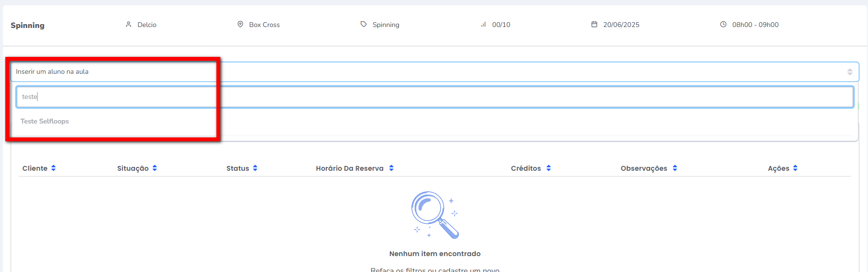This screenshot has height=272, width=868.
Task: Click the instructor person icon beside Delcio
Action: (x=129, y=24)
